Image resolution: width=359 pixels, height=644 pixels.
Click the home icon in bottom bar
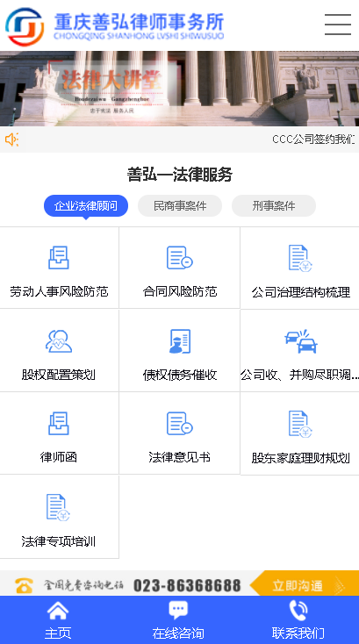pos(58,611)
